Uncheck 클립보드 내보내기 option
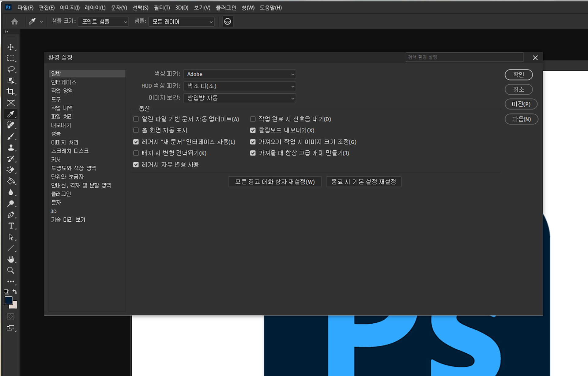Screen dimensions: 588x376 (253, 130)
